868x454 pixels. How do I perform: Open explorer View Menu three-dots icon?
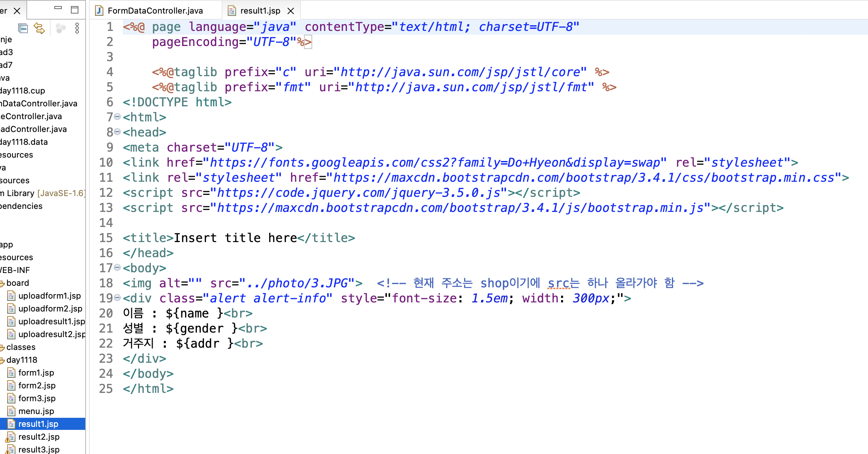pos(77,28)
